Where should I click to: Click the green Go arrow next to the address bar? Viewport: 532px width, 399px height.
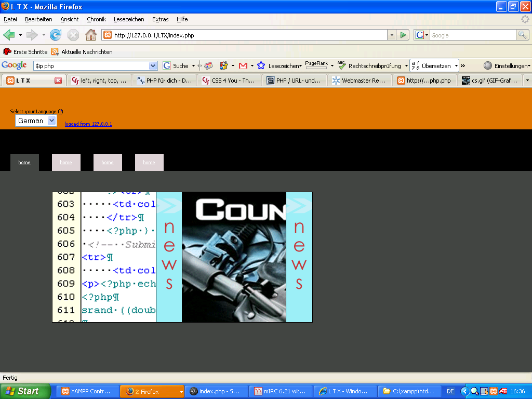point(403,35)
